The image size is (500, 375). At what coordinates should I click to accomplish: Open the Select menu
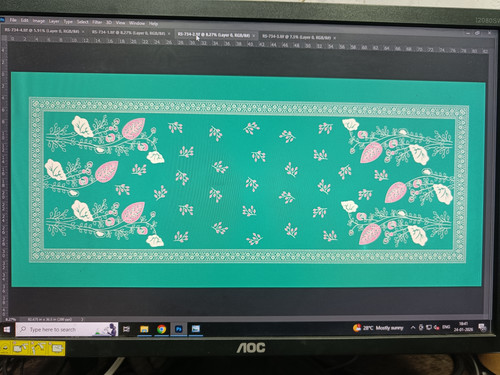point(83,22)
